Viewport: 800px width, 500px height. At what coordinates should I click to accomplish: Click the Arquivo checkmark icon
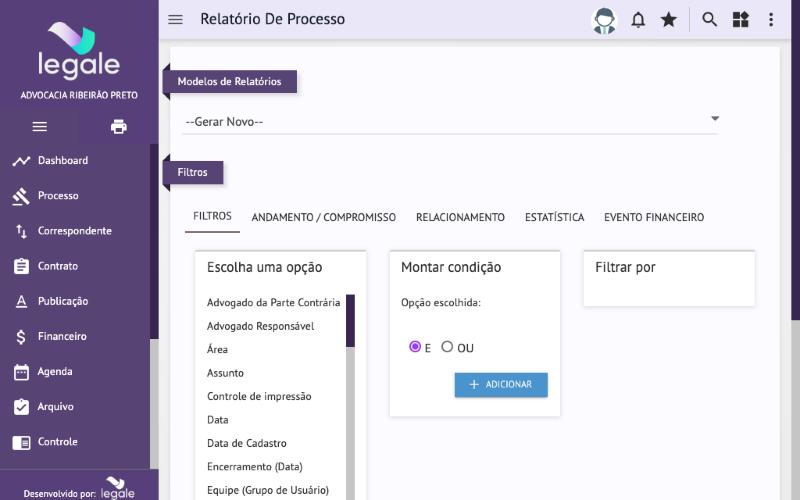(x=21, y=407)
